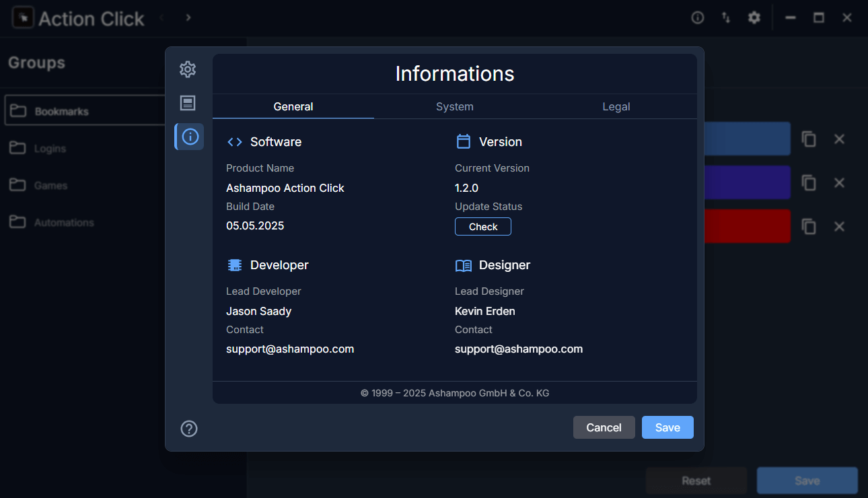Click the title bar info icon
This screenshot has width=868, height=498.
pyautogui.click(x=698, y=18)
